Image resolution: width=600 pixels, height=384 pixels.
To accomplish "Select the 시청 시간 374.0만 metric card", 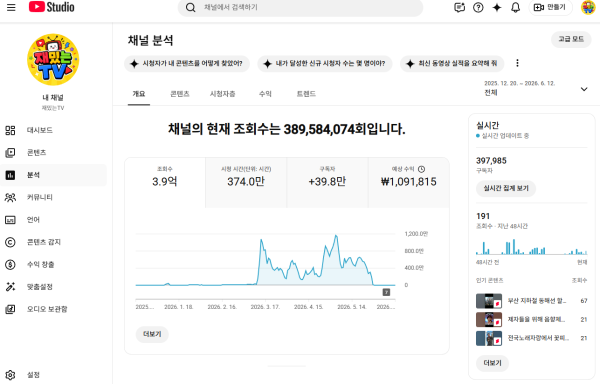I will pos(246,183).
